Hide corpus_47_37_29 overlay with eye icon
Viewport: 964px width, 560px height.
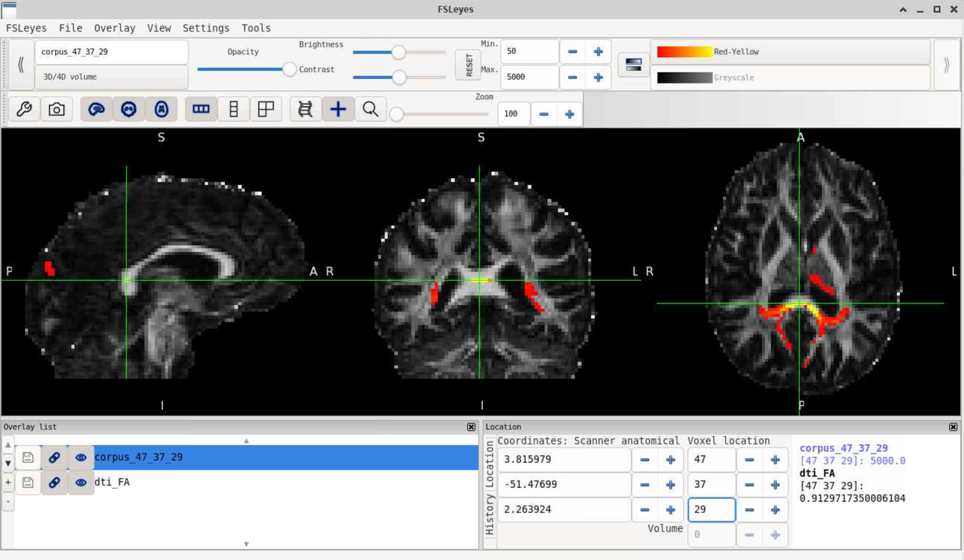click(81, 458)
